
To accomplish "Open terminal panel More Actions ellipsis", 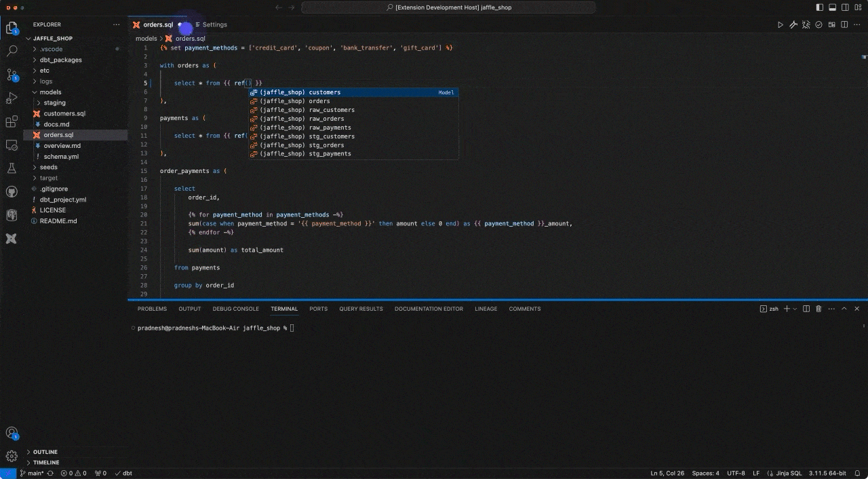I will 831,309.
